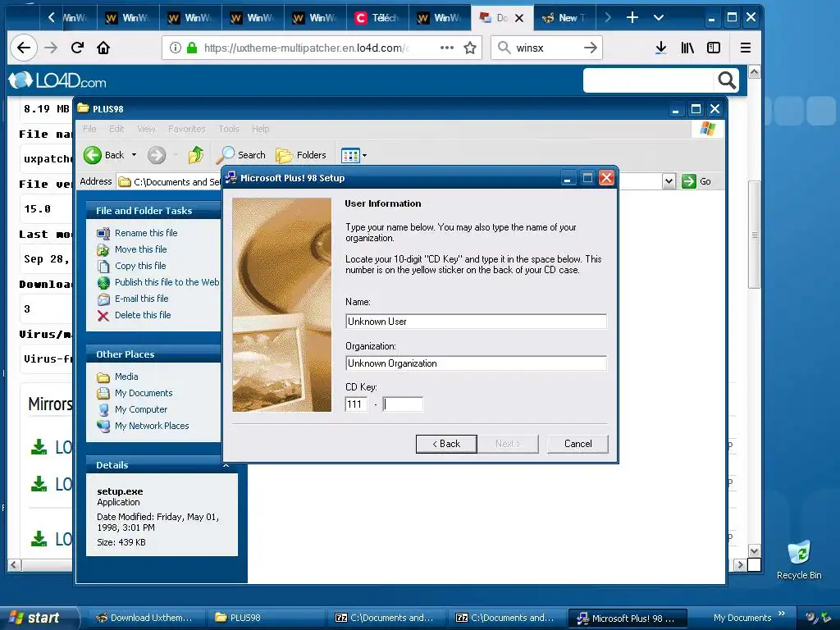Select Rename this file task
Viewport: 840px width, 630px height.
point(146,232)
